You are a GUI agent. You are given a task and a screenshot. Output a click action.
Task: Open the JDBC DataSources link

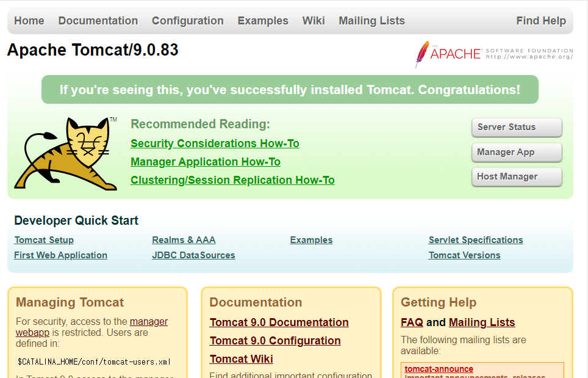click(193, 255)
